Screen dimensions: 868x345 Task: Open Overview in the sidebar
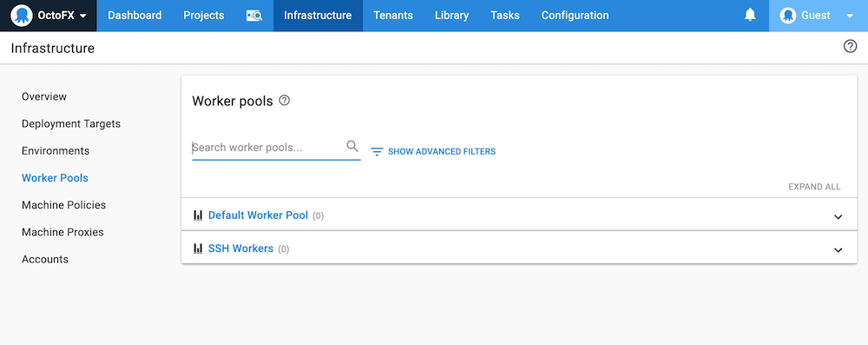tap(44, 96)
